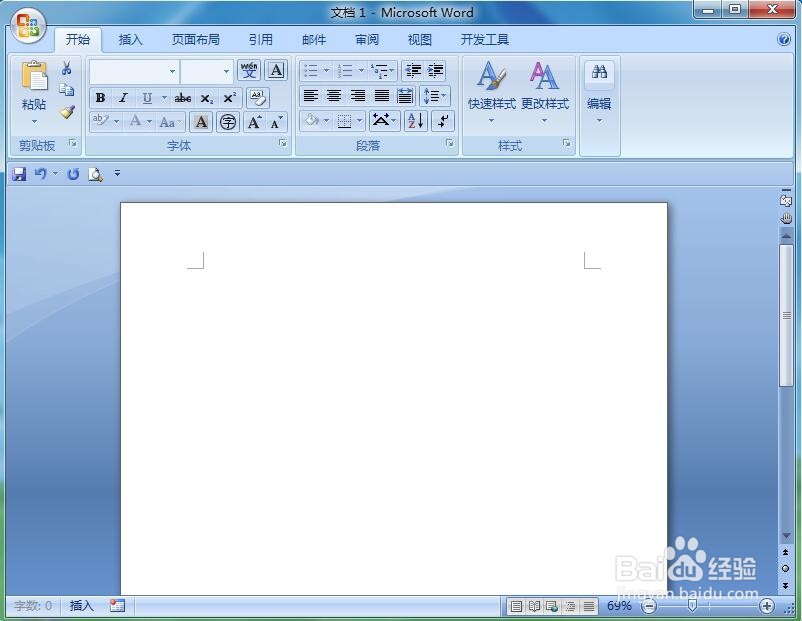Open the Bullets dropdown arrow

pyautogui.click(x=326, y=71)
